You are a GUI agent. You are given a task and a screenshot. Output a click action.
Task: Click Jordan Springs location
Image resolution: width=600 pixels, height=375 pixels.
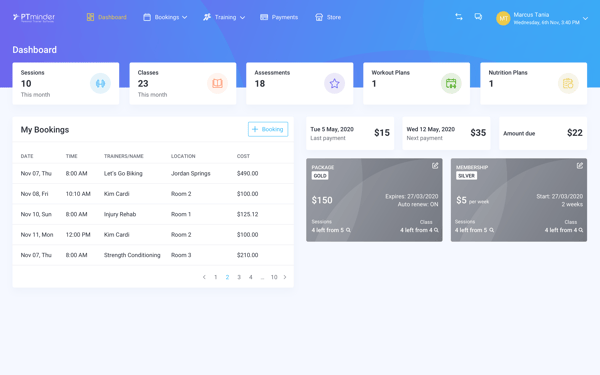point(191,173)
